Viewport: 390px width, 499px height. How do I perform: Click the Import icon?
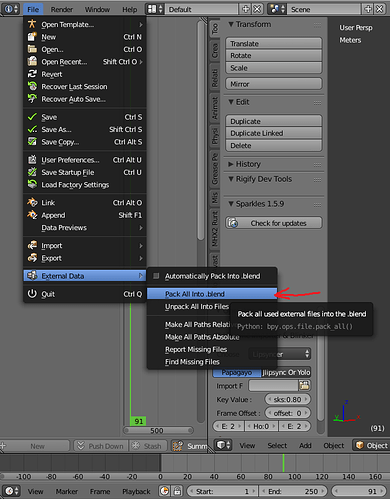point(32,245)
